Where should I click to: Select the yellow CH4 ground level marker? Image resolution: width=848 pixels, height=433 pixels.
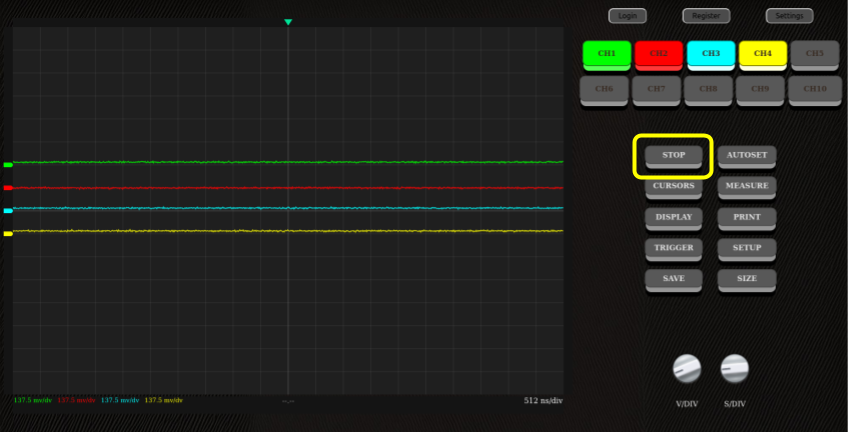(x=8, y=234)
